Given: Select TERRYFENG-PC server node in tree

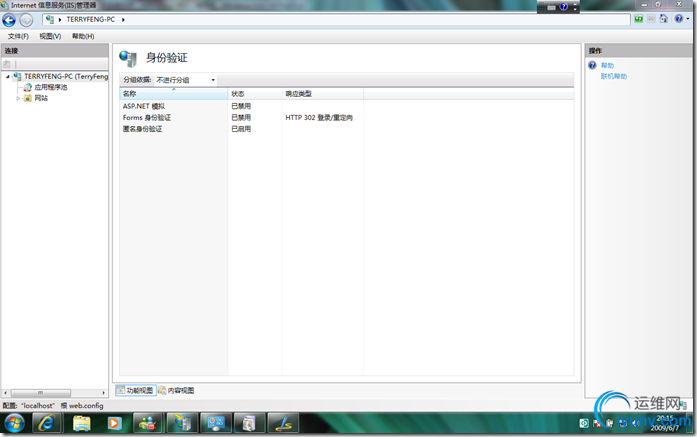Looking at the screenshot, I should pyautogui.click(x=66, y=76).
